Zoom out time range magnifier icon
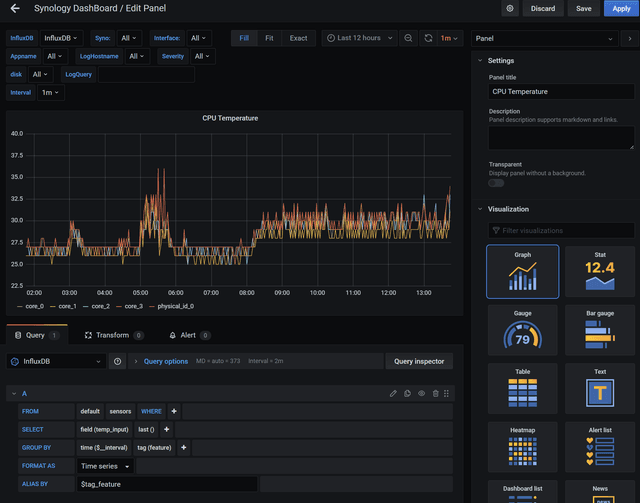640x503 pixels. click(408, 38)
